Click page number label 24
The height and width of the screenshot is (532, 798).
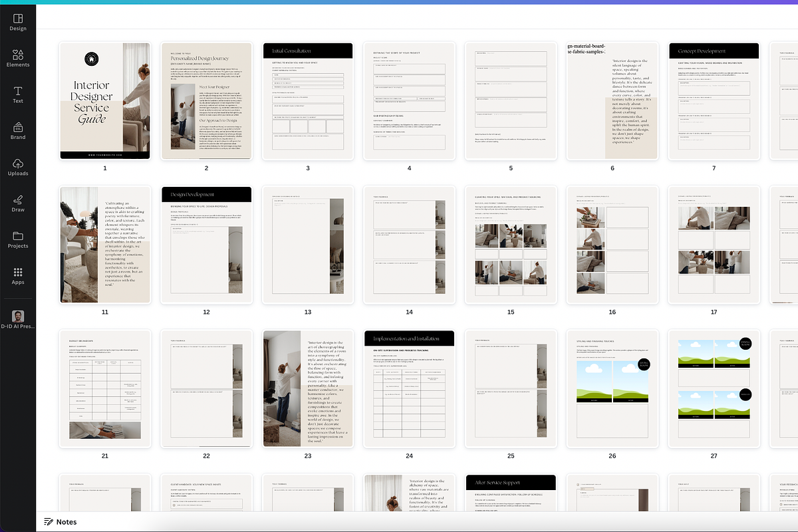tap(409, 456)
